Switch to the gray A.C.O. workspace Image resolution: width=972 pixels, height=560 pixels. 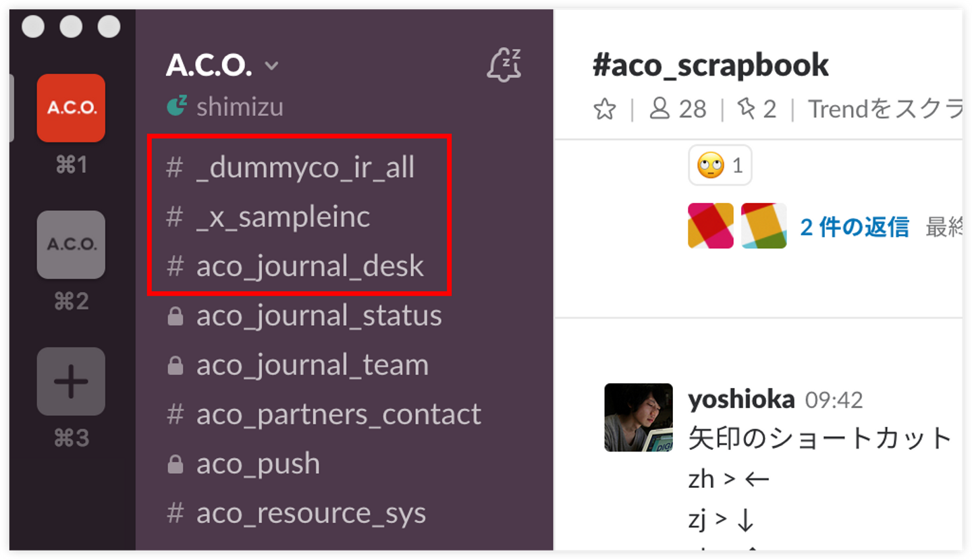click(71, 244)
